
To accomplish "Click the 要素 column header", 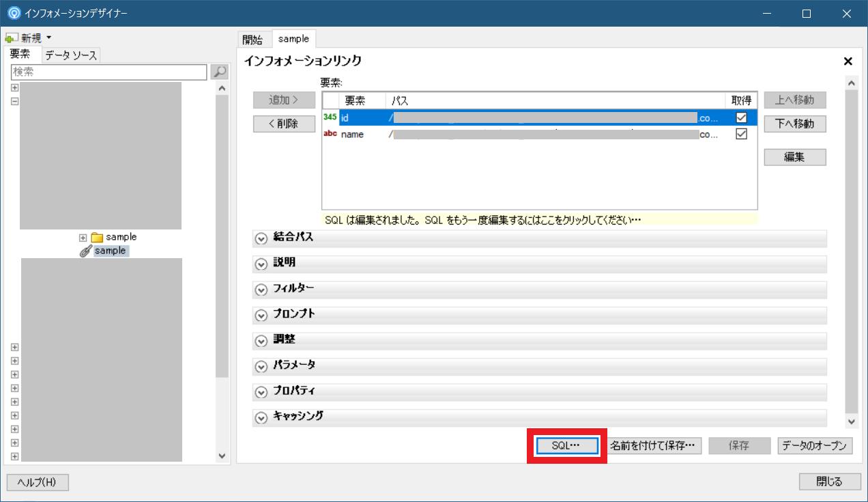I will tap(362, 100).
